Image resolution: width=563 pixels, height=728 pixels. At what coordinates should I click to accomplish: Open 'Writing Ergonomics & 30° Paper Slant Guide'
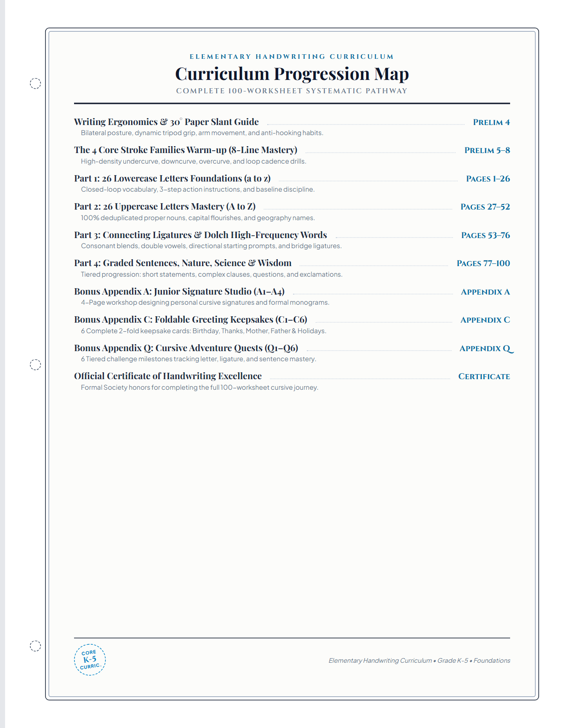pyautogui.click(x=167, y=122)
